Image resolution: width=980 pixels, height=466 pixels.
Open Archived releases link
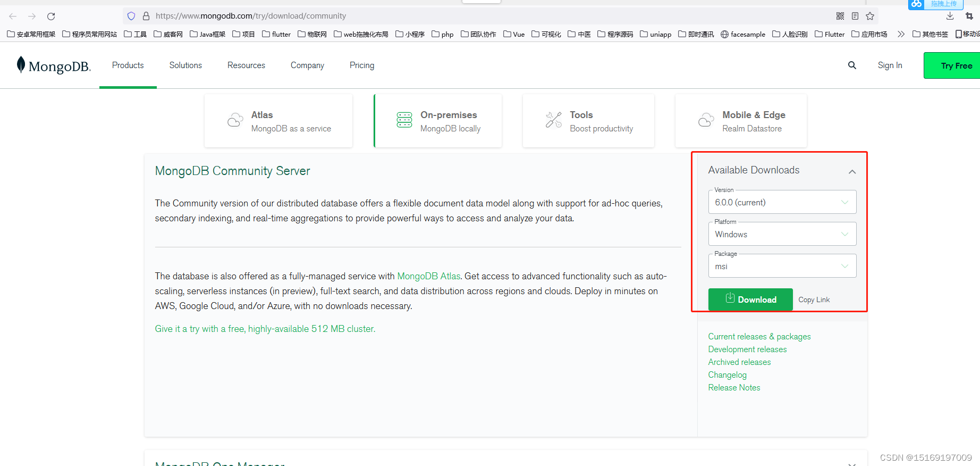739,362
